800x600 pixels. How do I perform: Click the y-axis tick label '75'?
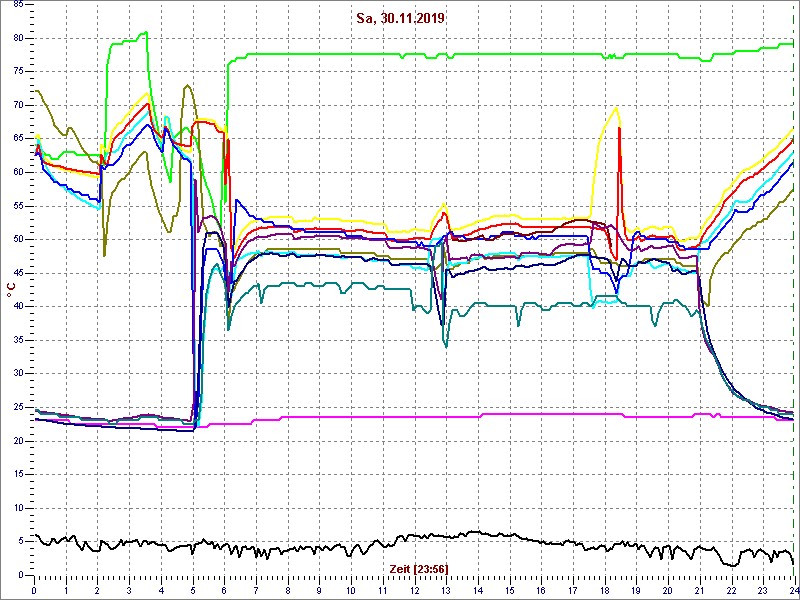coord(18,72)
